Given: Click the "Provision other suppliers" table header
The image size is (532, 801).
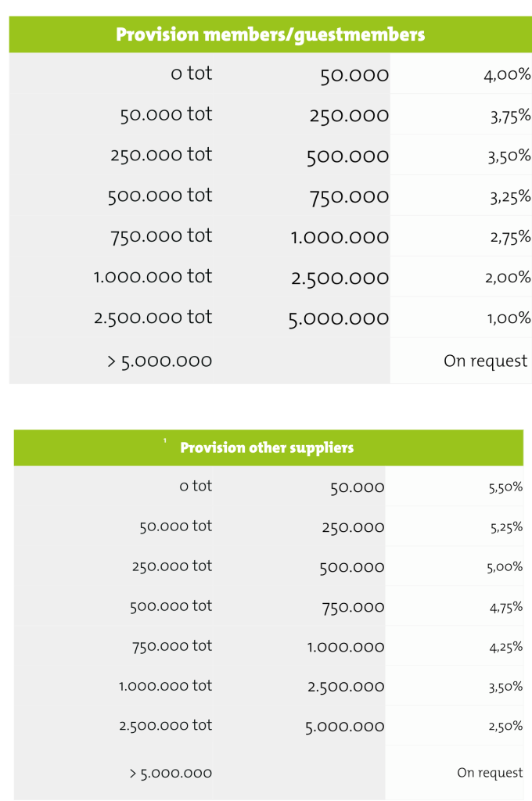Looking at the screenshot, I should click(x=267, y=448).
